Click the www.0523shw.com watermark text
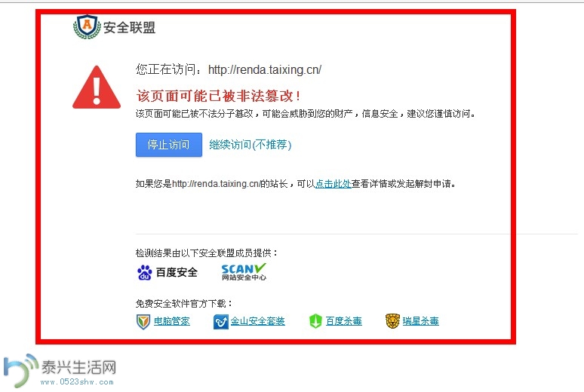 77,382
